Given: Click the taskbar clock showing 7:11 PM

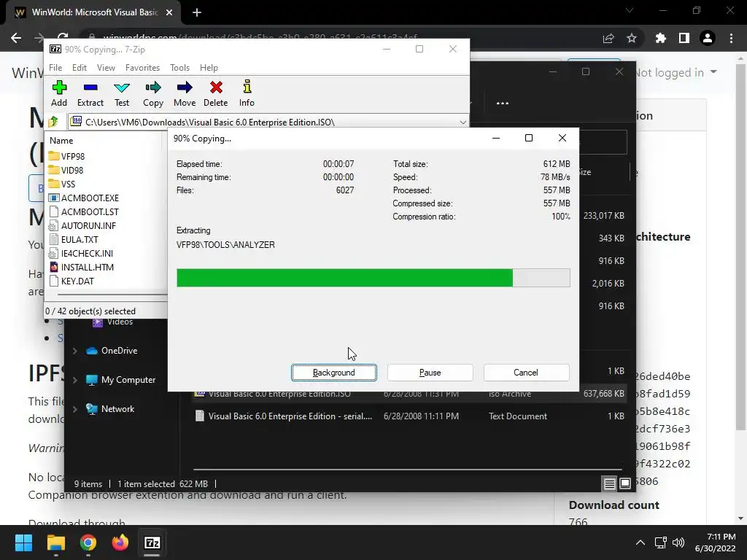Looking at the screenshot, I should [715, 542].
